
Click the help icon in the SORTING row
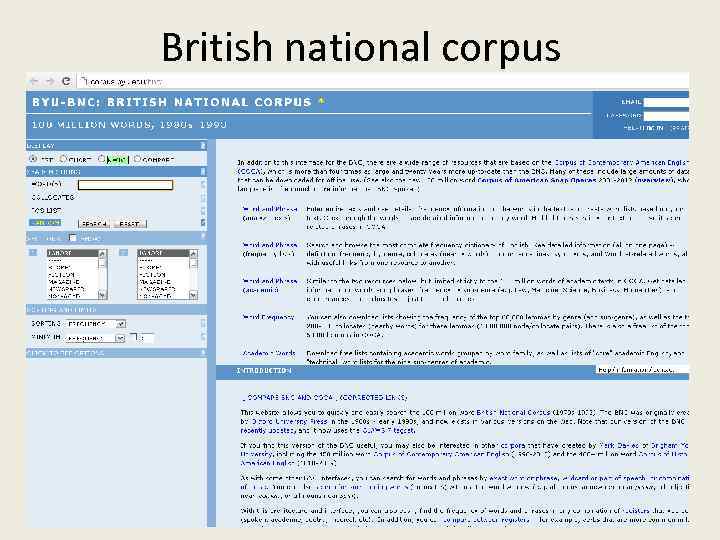click(x=203, y=324)
